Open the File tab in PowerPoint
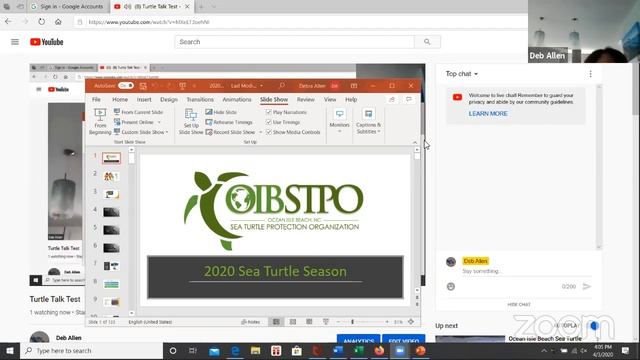Viewport: 640px width, 360px height. pyautogui.click(x=96, y=99)
